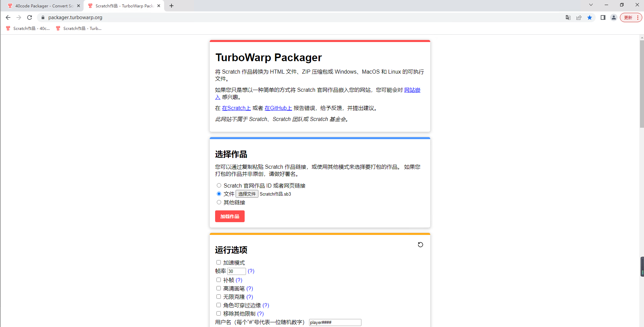The width and height of the screenshot is (644, 327).
Task: Click the reset options icon in 运行选项
Action: 420,245
